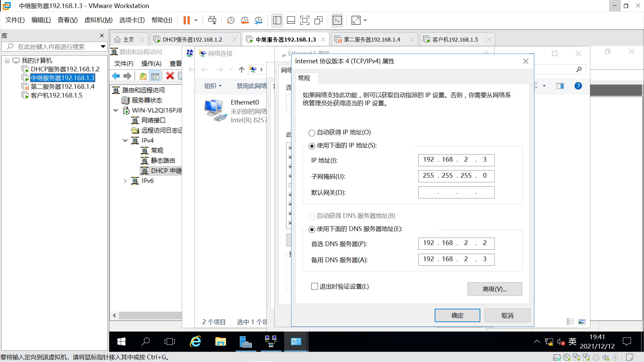The height and width of the screenshot is (362, 644).
Task: Click the 高级(V)... button
Action: pyautogui.click(x=494, y=289)
